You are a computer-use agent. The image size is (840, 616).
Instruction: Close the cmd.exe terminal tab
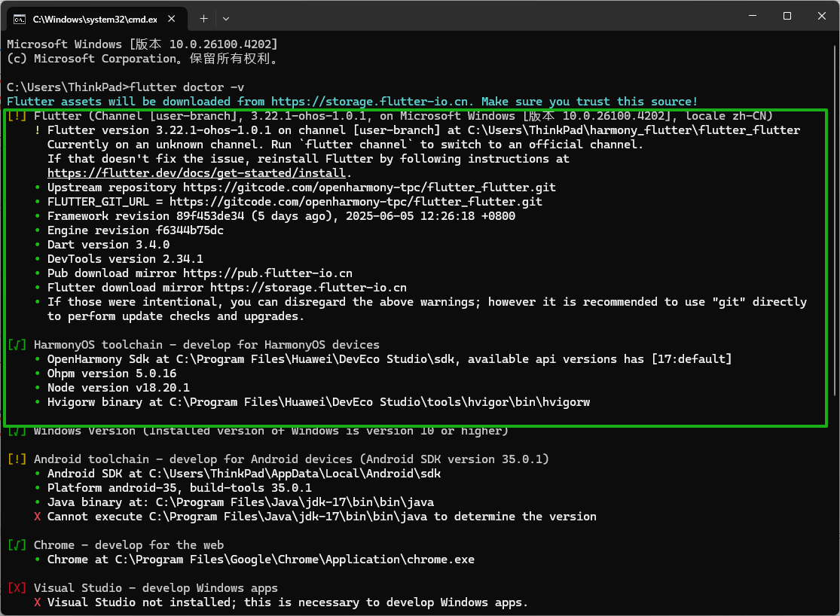click(x=172, y=19)
